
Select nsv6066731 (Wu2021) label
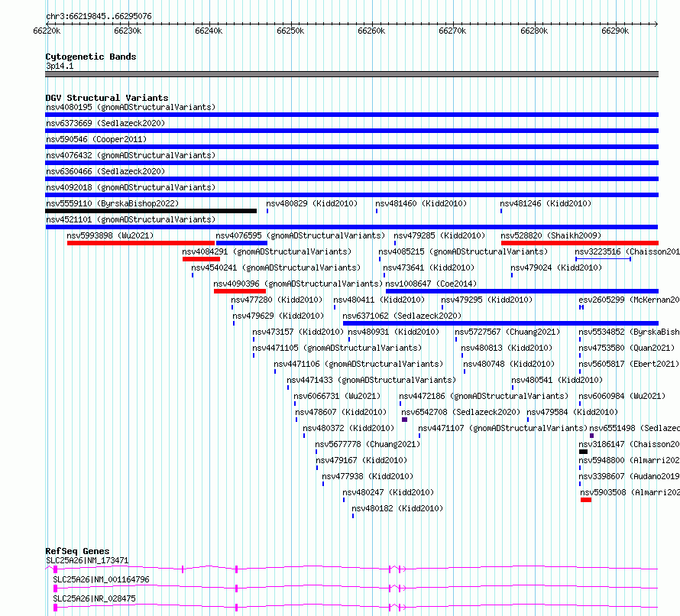tap(338, 396)
